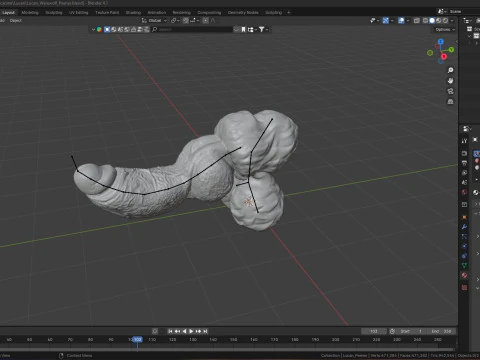Jump to previous keyframe
The image size is (480, 360).
click(x=177, y=331)
